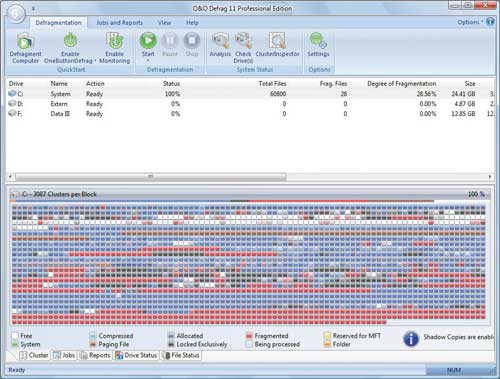Click the C: drive icon in list
Screen dimensions: 500x379
pos(12,94)
